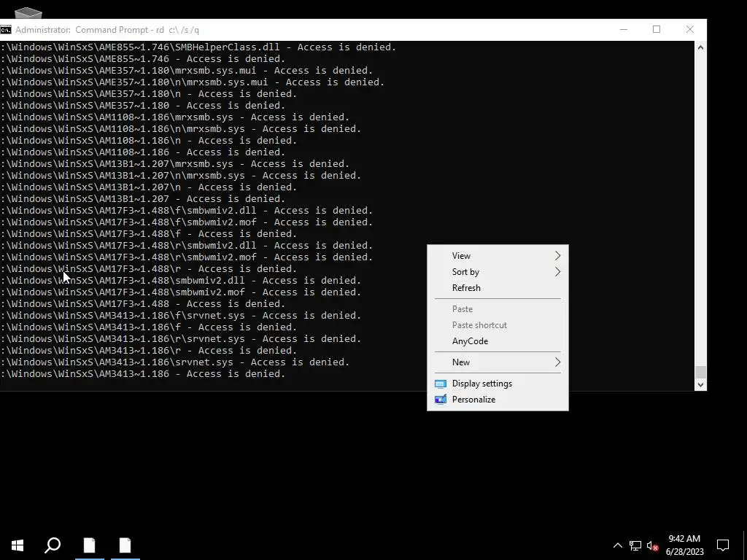The width and height of the screenshot is (747, 560).
Task: Open the clock showing 9:42 AM
Action: 684,545
